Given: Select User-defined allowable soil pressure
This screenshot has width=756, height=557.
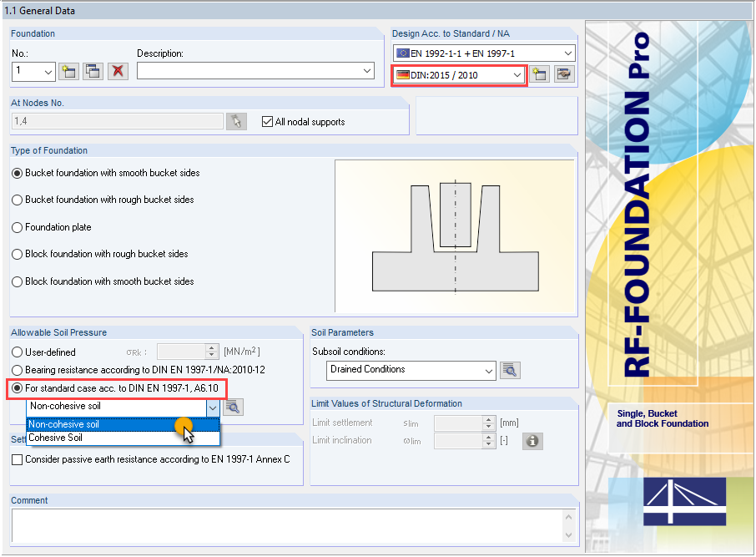Looking at the screenshot, I should pos(17,351).
